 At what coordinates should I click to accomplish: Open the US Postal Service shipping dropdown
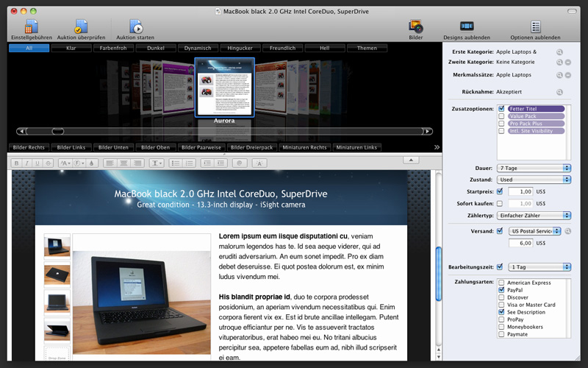tap(535, 231)
